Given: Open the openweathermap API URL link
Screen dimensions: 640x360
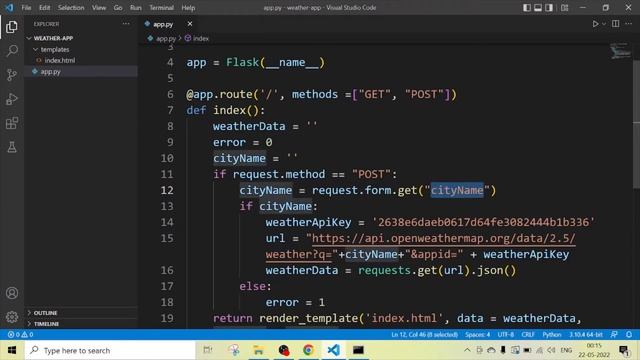Looking at the screenshot, I should pos(443,238).
